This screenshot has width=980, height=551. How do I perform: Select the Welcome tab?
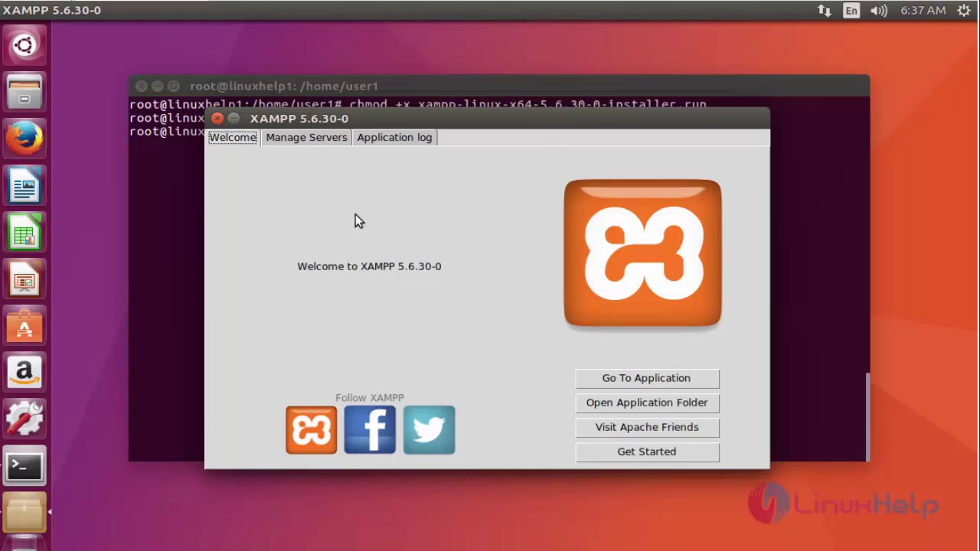coord(233,137)
